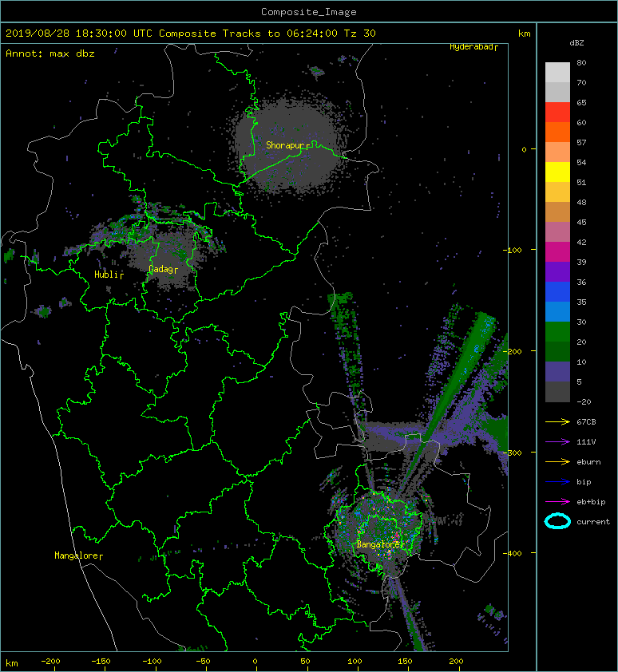Image resolution: width=618 pixels, height=672 pixels.
Task: Click the purple 111V track arrow
Action: pyautogui.click(x=557, y=442)
